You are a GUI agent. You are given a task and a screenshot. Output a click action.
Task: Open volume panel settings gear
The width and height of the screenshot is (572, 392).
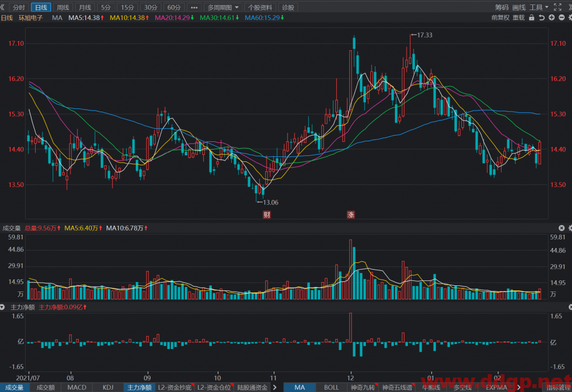(x=570, y=228)
